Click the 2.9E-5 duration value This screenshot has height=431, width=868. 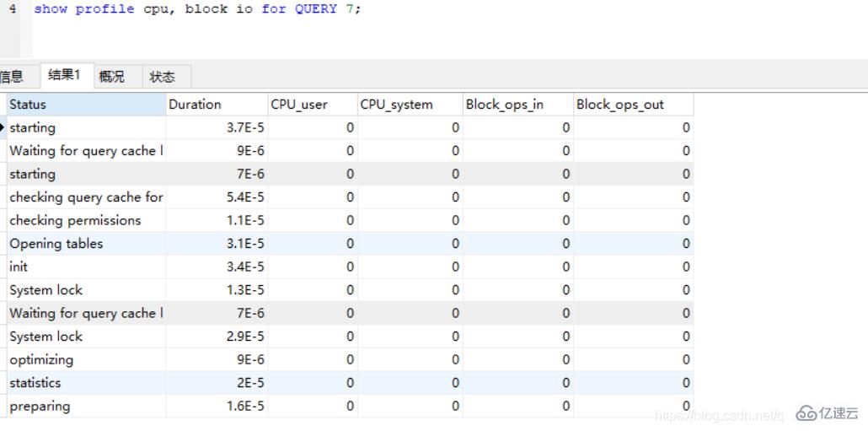[245, 337]
